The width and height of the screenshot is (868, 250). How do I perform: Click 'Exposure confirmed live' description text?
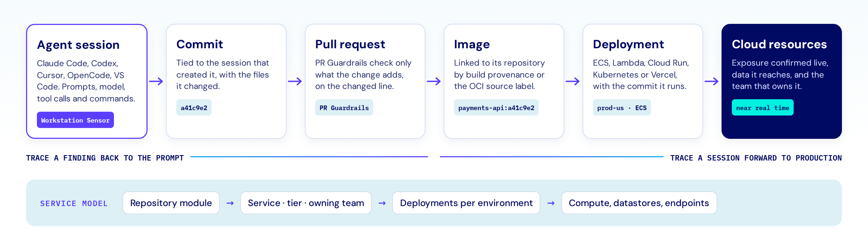click(x=780, y=75)
